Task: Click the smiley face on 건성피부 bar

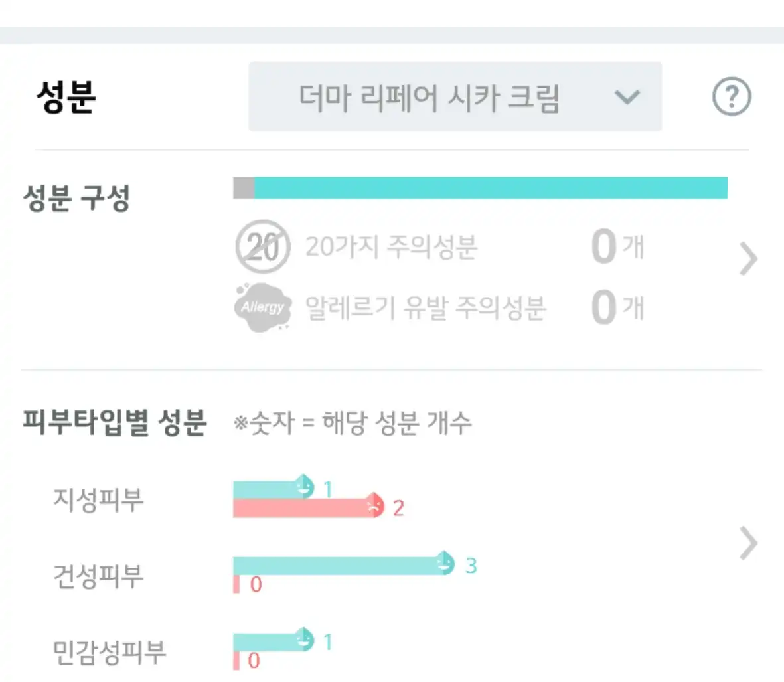Action: point(445,564)
